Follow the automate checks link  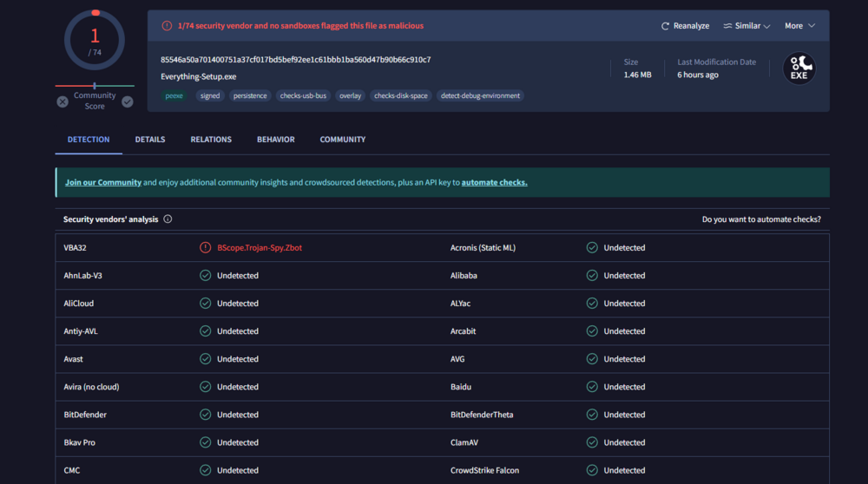495,182
